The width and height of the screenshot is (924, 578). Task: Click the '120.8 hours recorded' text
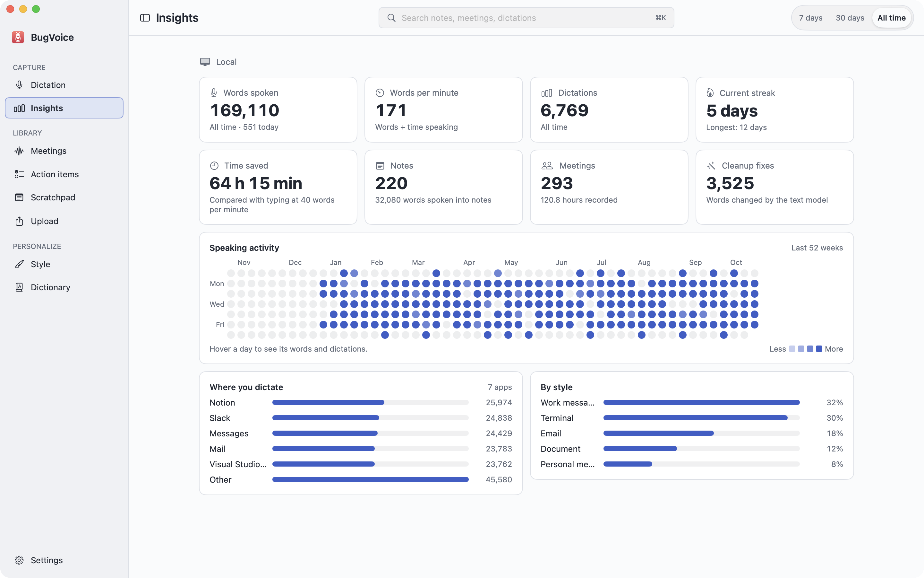click(x=579, y=200)
